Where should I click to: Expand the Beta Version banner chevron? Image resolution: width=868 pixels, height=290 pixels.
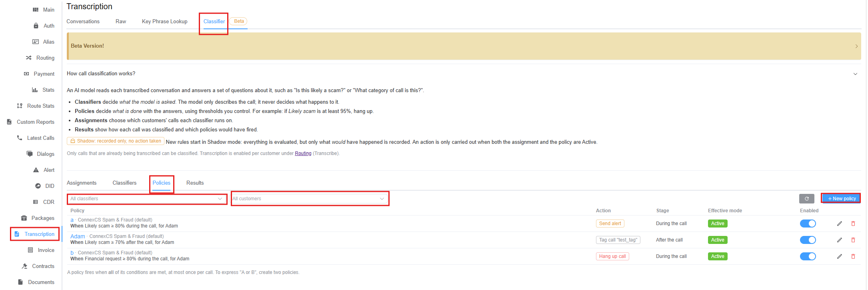click(856, 46)
